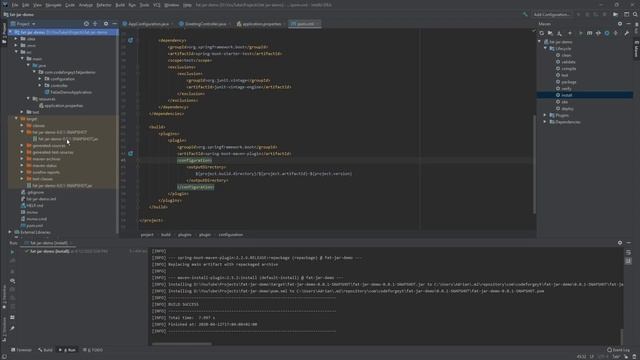Select Maven 'deploy' lifecycle goal
Viewport: 640px width, 360px height.
(567, 109)
